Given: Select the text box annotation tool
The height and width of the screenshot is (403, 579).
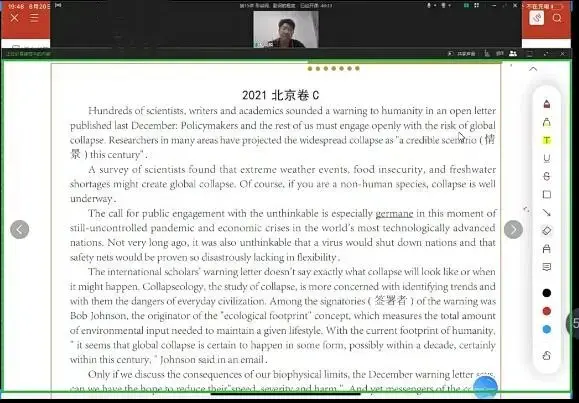Looking at the screenshot, I should pyautogui.click(x=547, y=249).
